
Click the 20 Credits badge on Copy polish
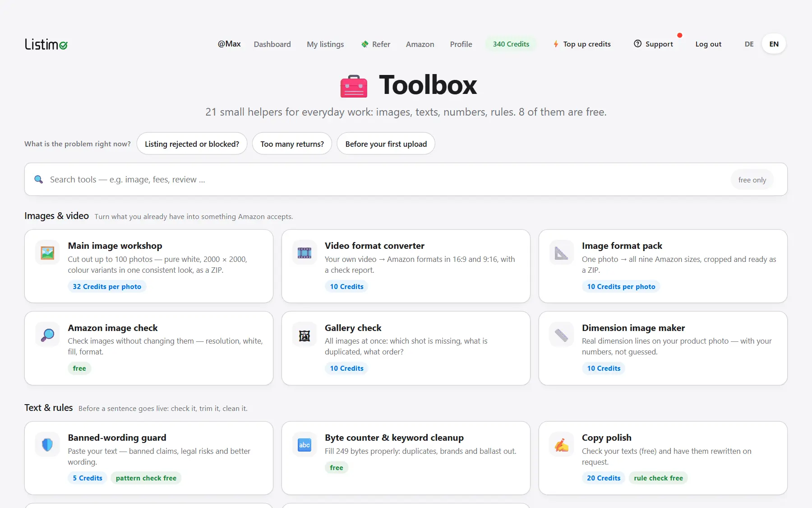(x=604, y=478)
